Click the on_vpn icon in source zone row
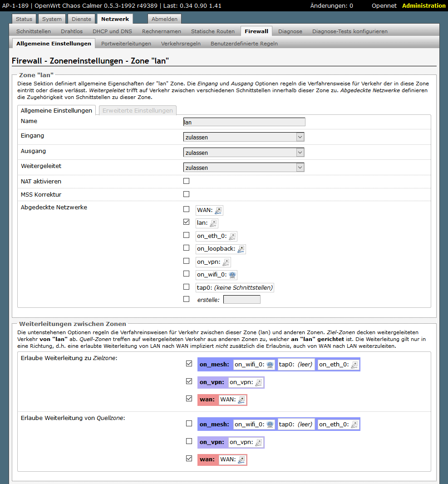Image resolution: width=448 pixels, height=484 pixels. pyautogui.click(x=259, y=442)
